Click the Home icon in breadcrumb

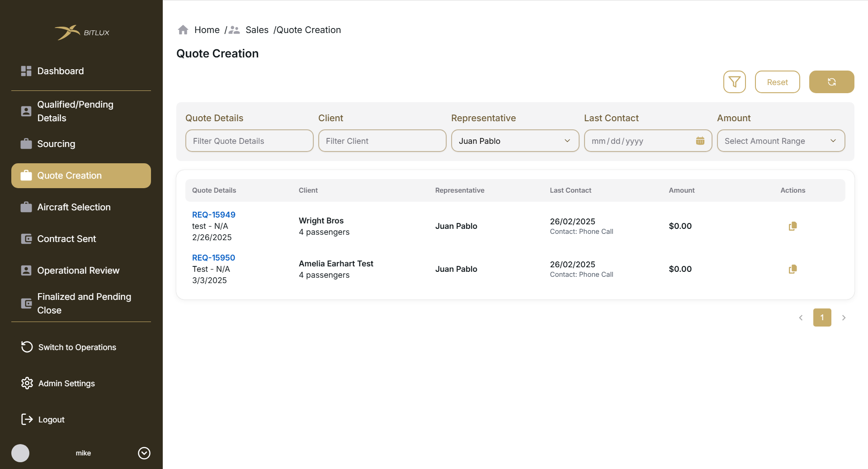click(x=183, y=30)
